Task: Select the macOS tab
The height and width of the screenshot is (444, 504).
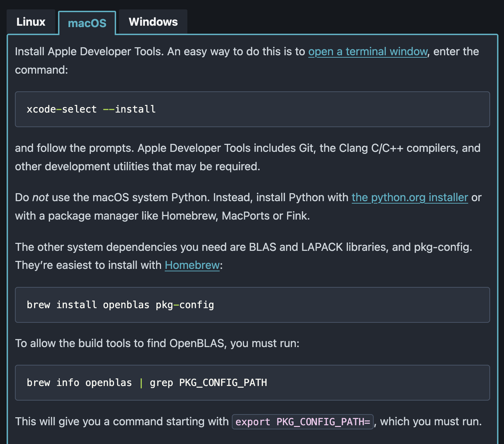Action: tap(87, 23)
